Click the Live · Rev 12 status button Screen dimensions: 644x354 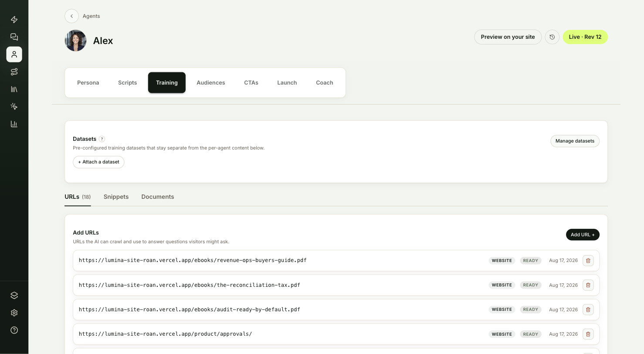tap(585, 37)
